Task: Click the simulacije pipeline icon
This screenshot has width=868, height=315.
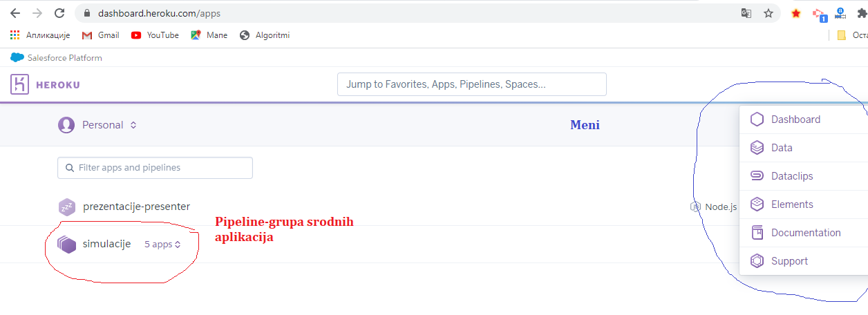Action: (x=66, y=245)
